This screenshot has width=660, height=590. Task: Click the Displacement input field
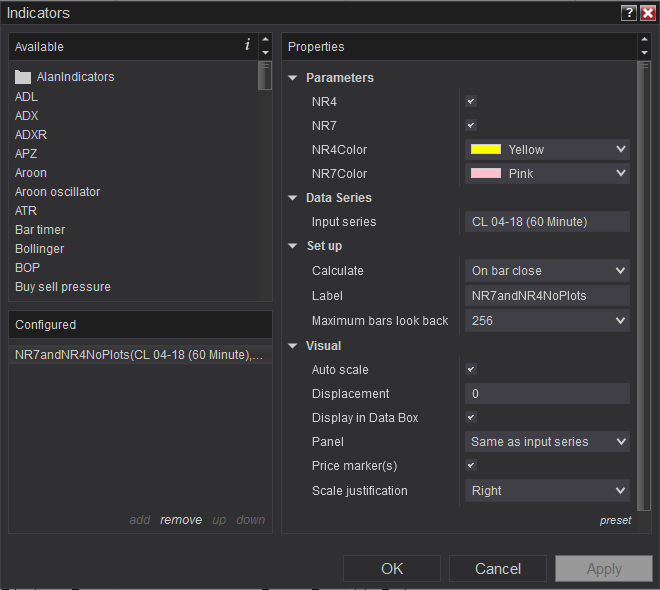click(x=548, y=394)
